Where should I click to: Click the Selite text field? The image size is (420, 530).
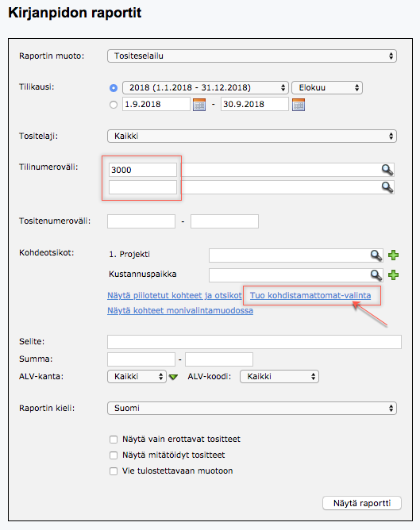(254, 342)
